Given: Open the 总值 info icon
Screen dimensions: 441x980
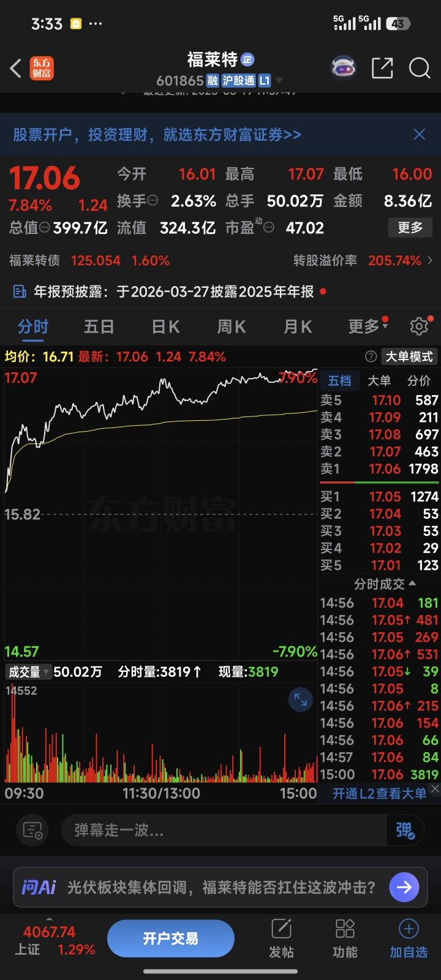Looking at the screenshot, I should 45,228.
